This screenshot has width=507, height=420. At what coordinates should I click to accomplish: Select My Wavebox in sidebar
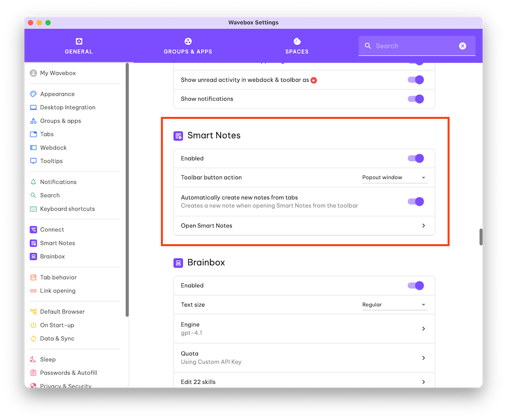pos(58,73)
